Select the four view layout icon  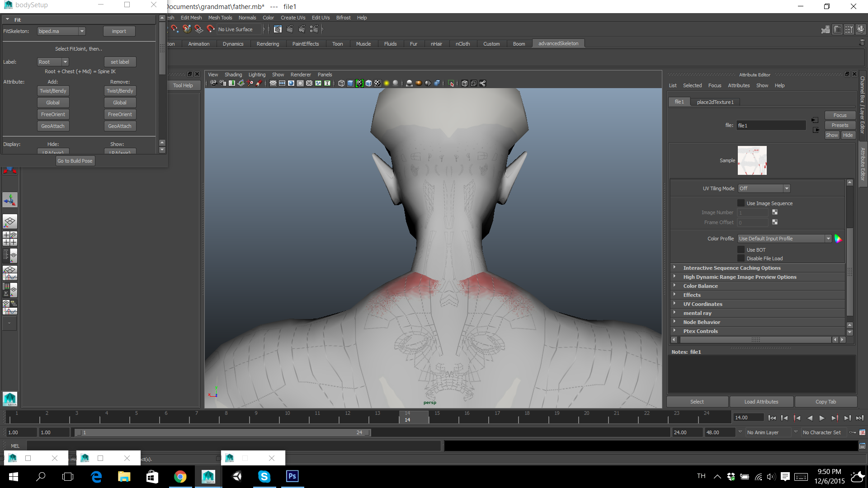click(10, 238)
